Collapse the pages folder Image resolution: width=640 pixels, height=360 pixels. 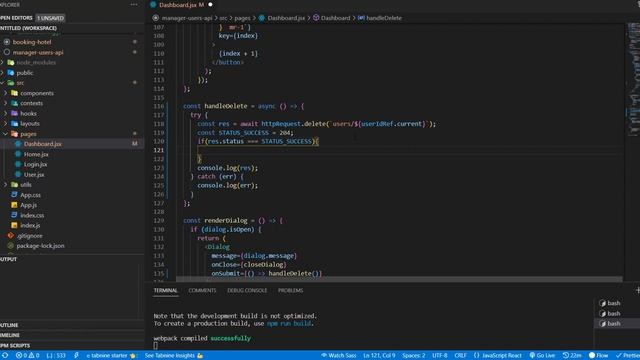pos(28,134)
